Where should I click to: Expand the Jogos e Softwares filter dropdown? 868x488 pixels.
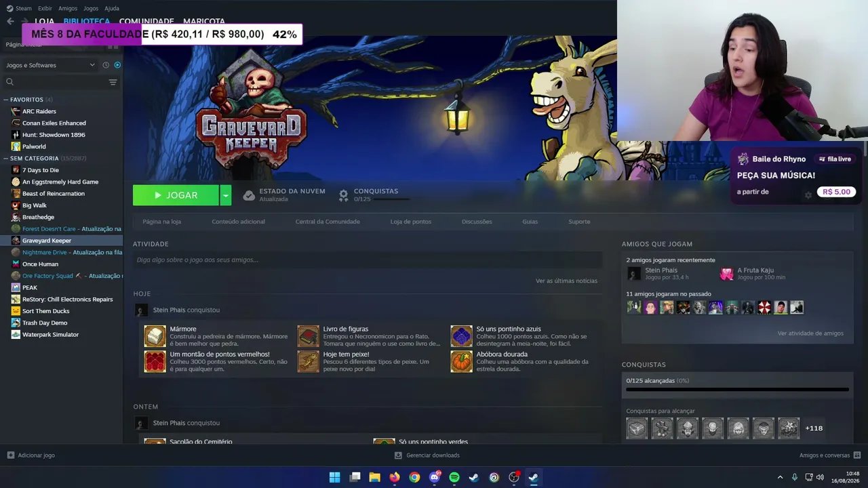51,65
